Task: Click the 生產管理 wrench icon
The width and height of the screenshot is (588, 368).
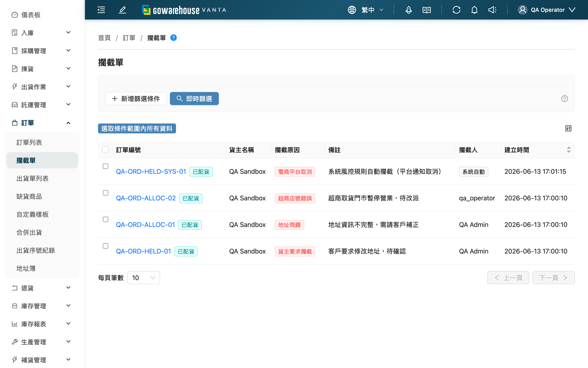Action: [15, 342]
